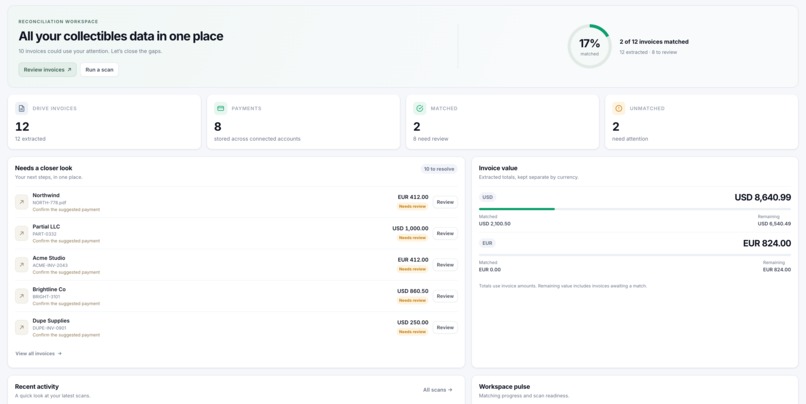Select the '10 to resolve' badge
Image resolution: width=806 pixels, height=404 pixels.
pyautogui.click(x=438, y=169)
